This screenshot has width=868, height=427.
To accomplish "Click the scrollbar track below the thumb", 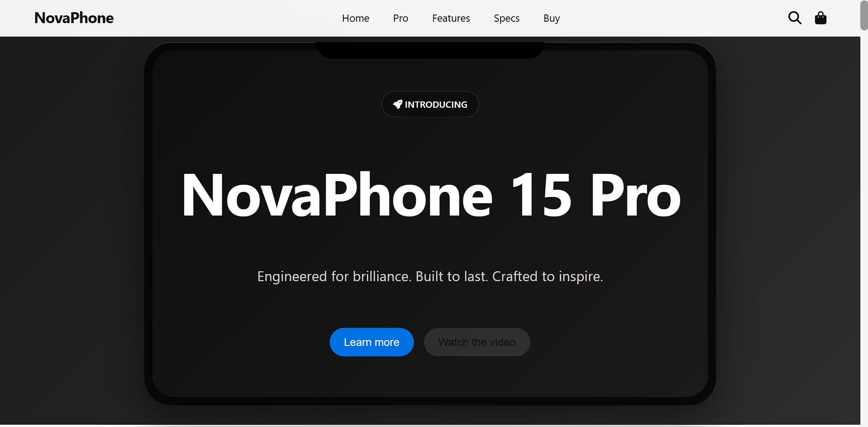I will [x=864, y=226].
